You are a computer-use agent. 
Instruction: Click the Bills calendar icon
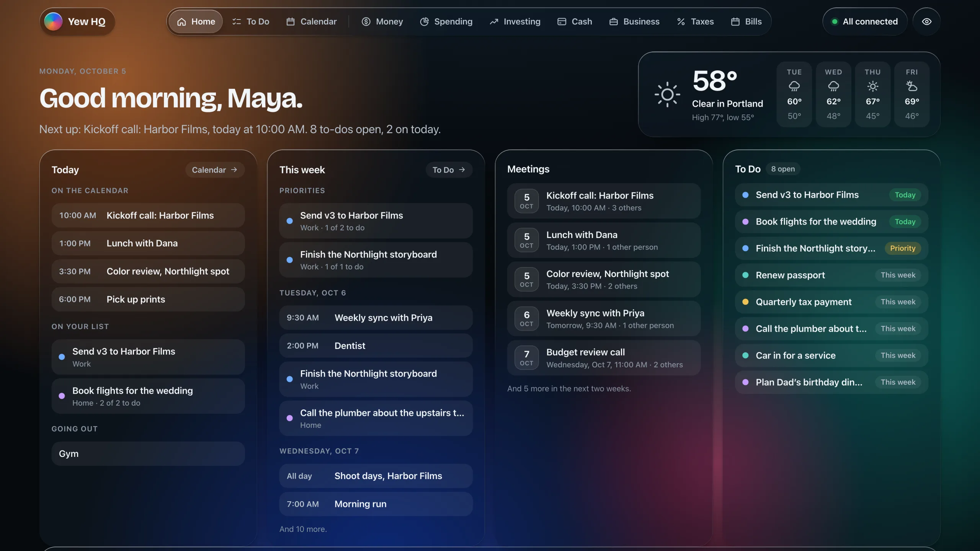tap(735, 22)
